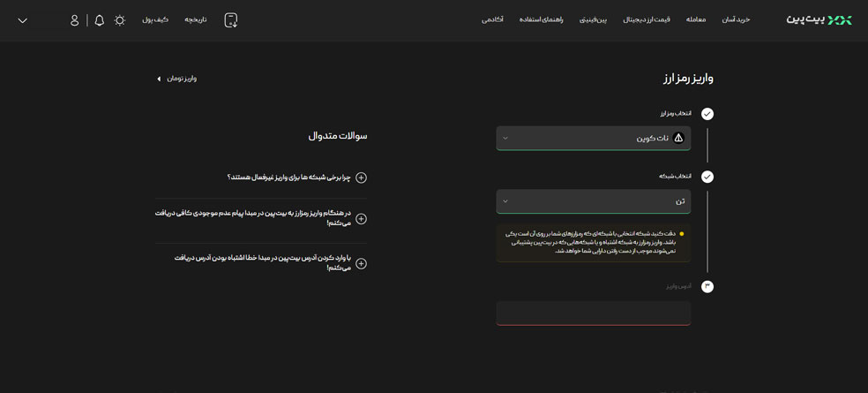Image resolution: width=868 pixels, height=393 pixels.
Task: Expand FAQ about wrong address error
Action: click(361, 263)
